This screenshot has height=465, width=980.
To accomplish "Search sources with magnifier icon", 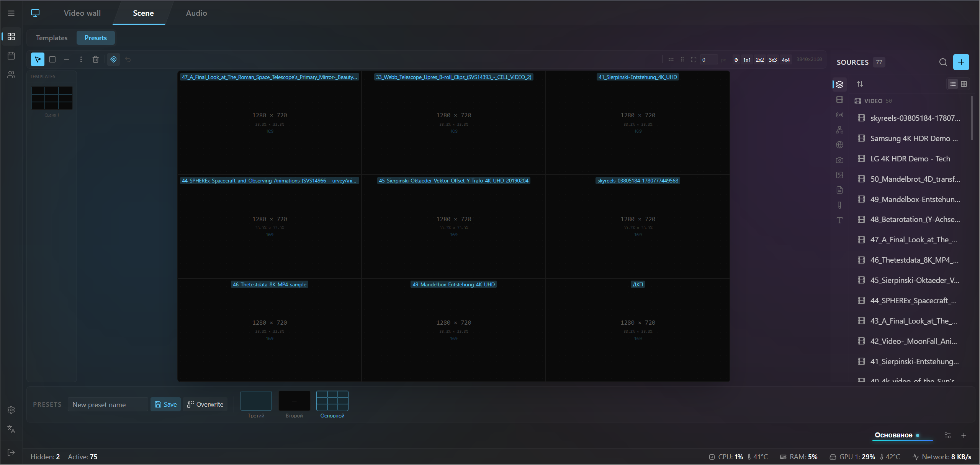I will point(943,62).
